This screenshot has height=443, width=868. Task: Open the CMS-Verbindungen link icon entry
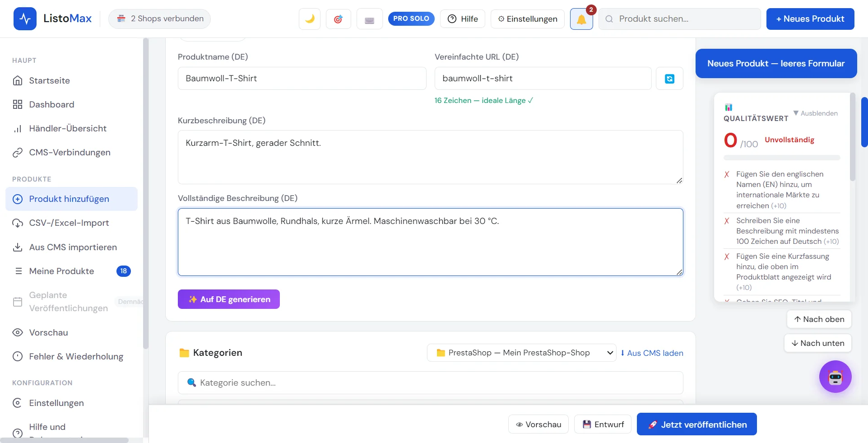[71, 152]
